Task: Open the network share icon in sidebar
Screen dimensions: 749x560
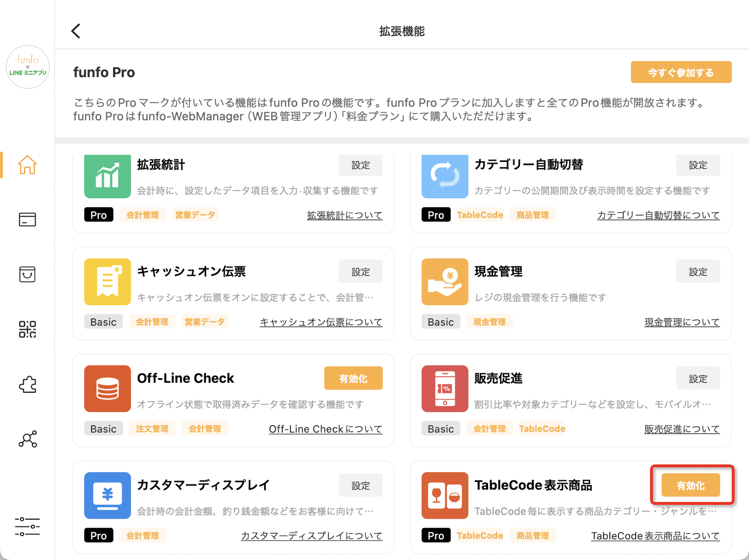Action: (x=28, y=439)
